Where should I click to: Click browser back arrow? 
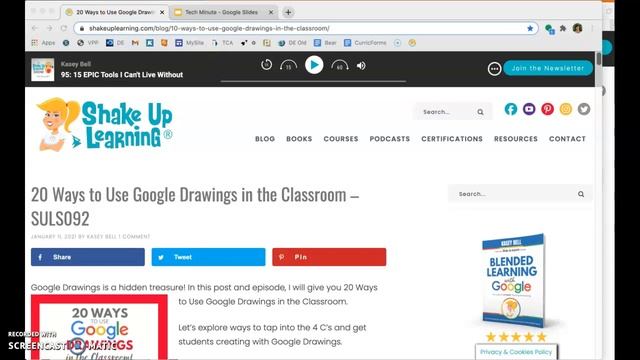coord(35,28)
